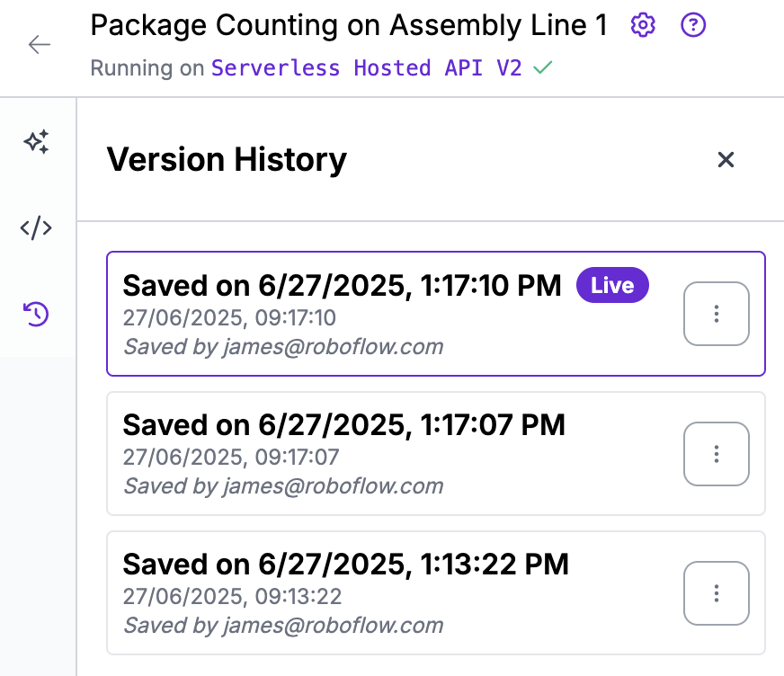
Task: Toggle the version history sidebar icon
Action: click(x=37, y=314)
